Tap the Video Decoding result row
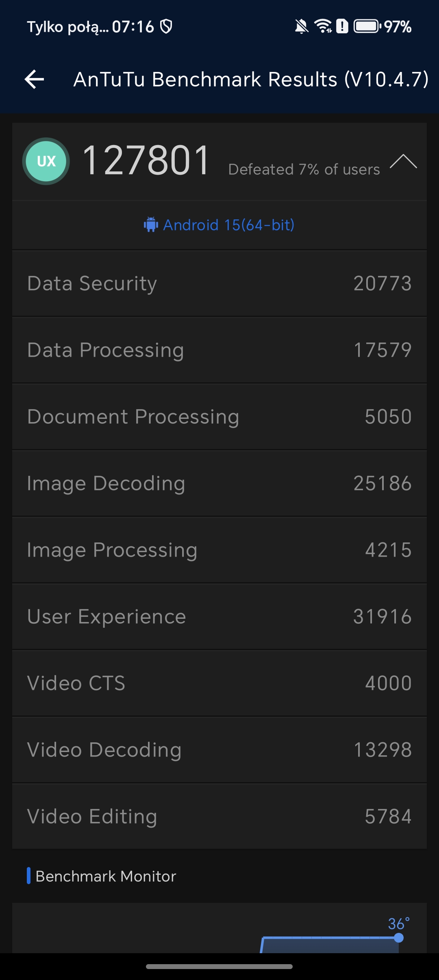The image size is (439, 980). coord(219,750)
